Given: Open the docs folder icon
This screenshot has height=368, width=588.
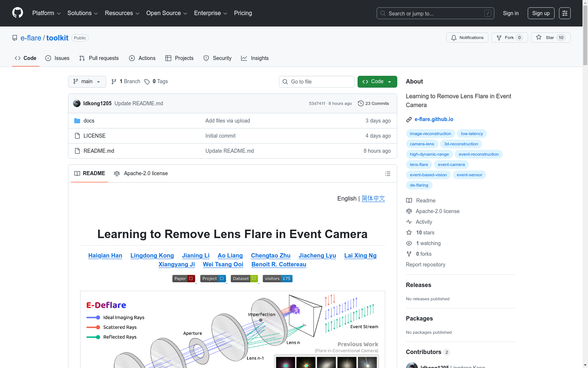Looking at the screenshot, I should tap(77, 121).
